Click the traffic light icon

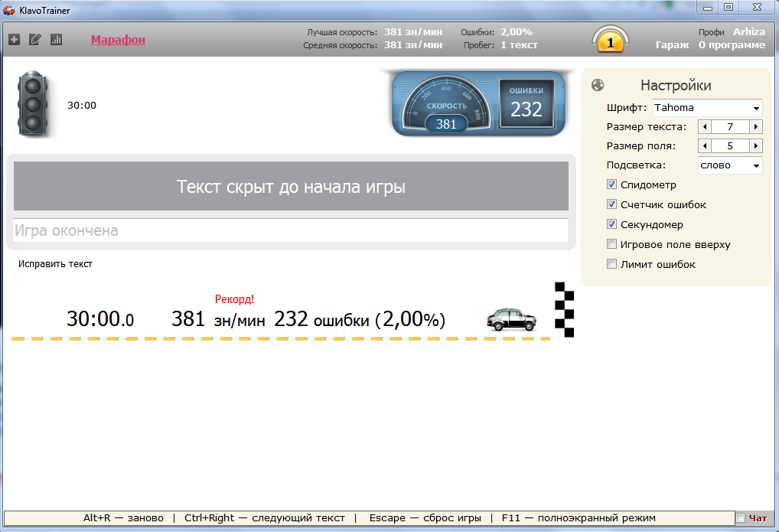coord(33,103)
